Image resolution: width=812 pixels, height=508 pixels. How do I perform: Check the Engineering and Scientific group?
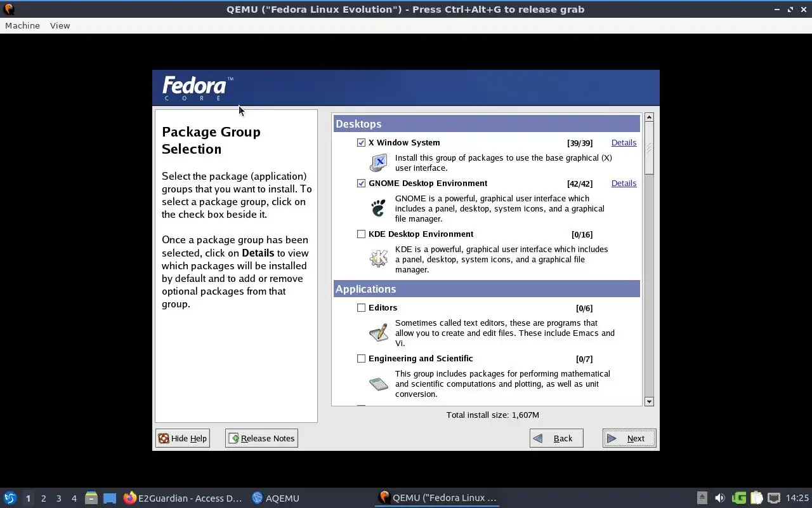361,359
